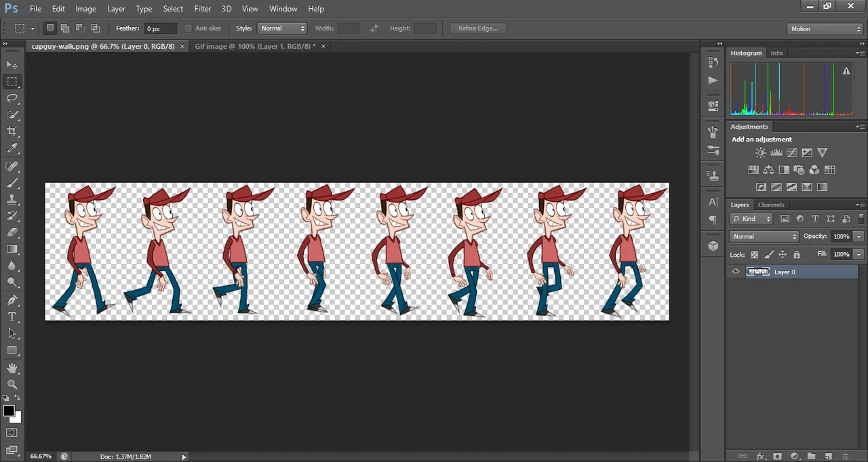Choose New selection mode

coord(50,28)
